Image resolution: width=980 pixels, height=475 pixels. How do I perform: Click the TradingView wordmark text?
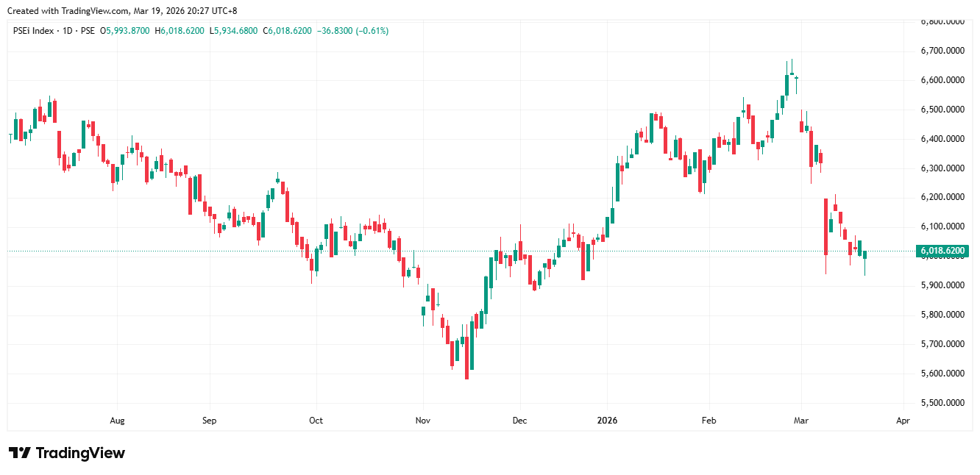coord(80,453)
